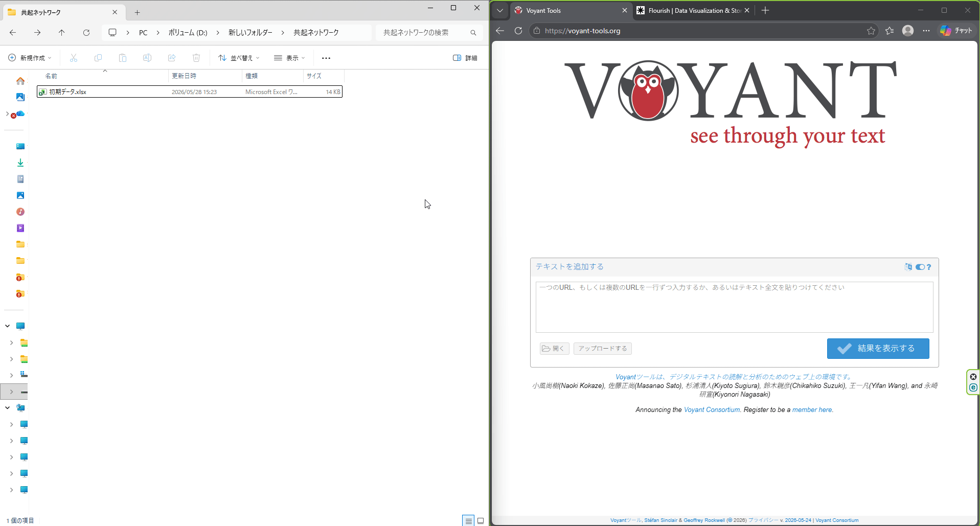Collapse the Network node in navigation tree
This screenshot has width=980, height=526.
pos(7,408)
